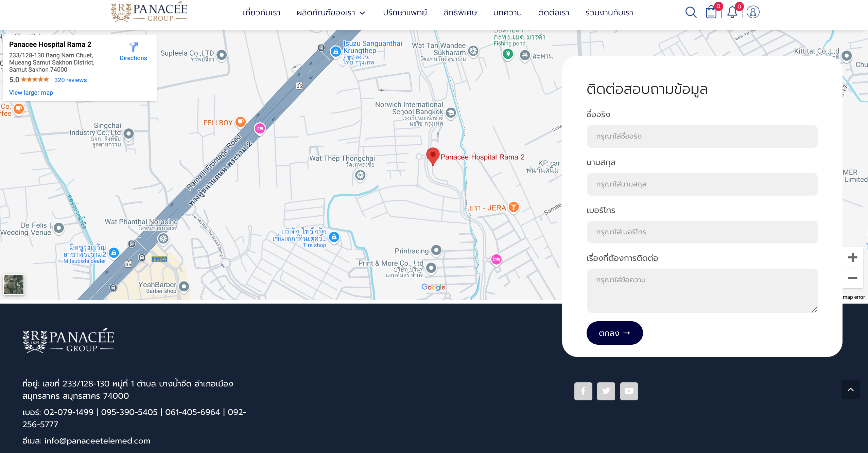Open the shopping bag cart icon
868x453 pixels.
(x=711, y=12)
